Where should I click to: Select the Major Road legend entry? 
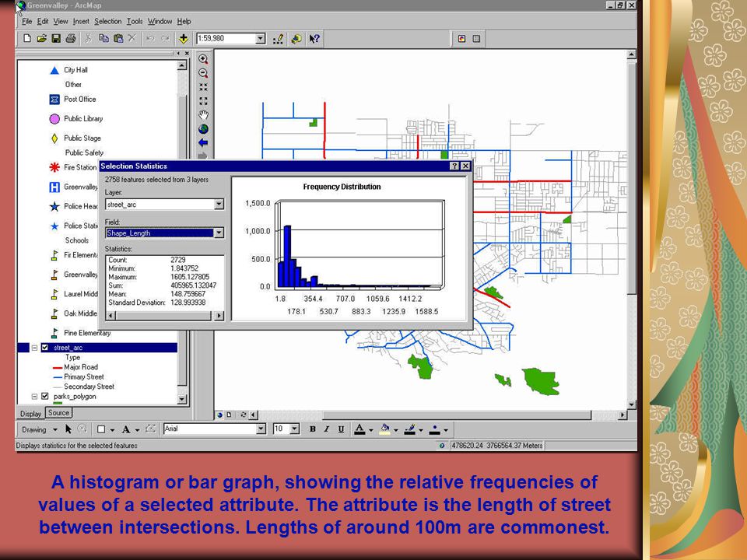pyautogui.click(x=75, y=367)
